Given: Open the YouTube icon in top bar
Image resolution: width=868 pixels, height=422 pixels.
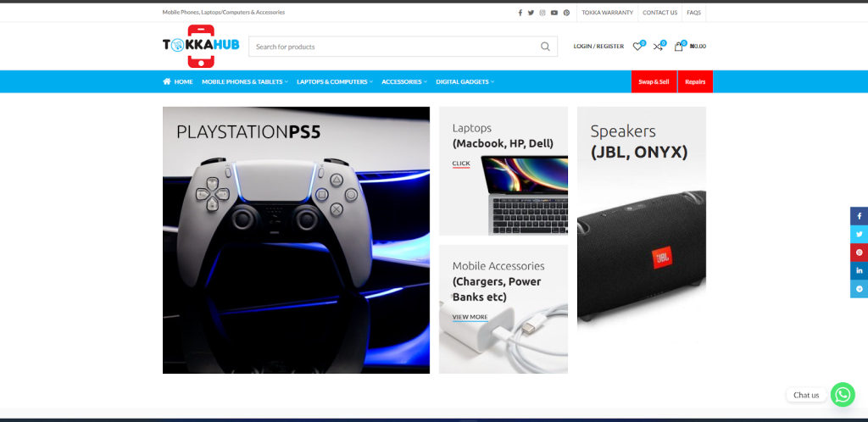Looking at the screenshot, I should (554, 13).
